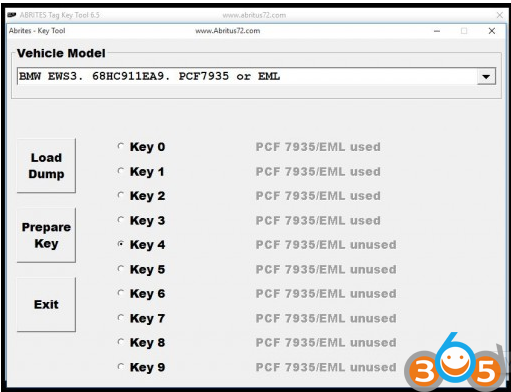Click the Key 3 'PCF 7935/EML used' status
The image size is (511, 392).
point(318,220)
